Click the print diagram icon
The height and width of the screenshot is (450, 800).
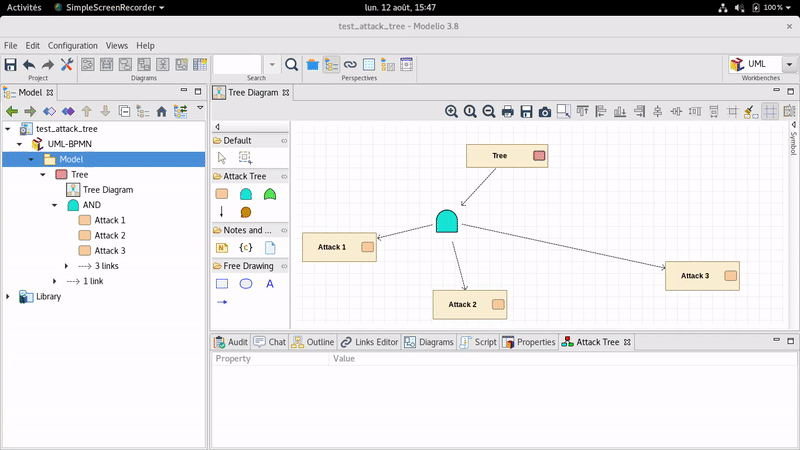click(x=507, y=112)
